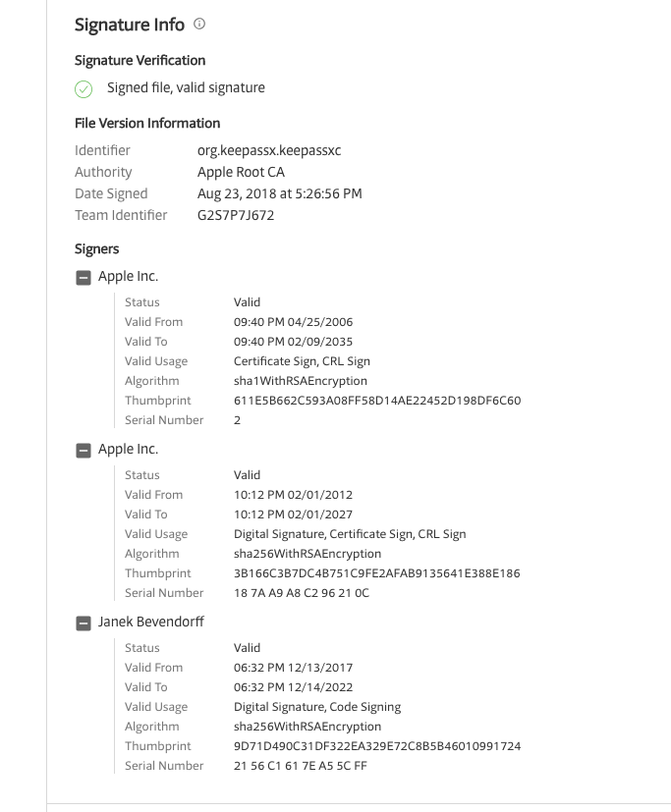Viewport: 671px width, 812px height.
Task: Click the collapse box icon before first Apple Inc.
Action: click(83, 276)
